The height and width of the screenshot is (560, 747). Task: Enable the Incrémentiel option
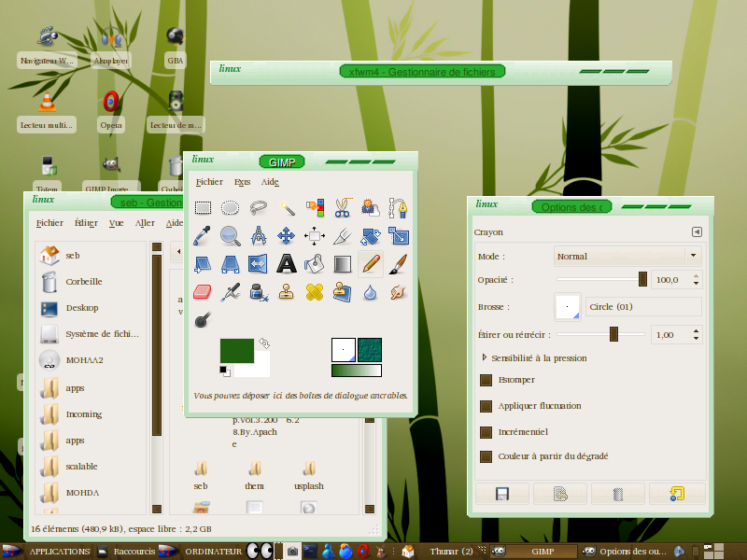tap(486, 432)
